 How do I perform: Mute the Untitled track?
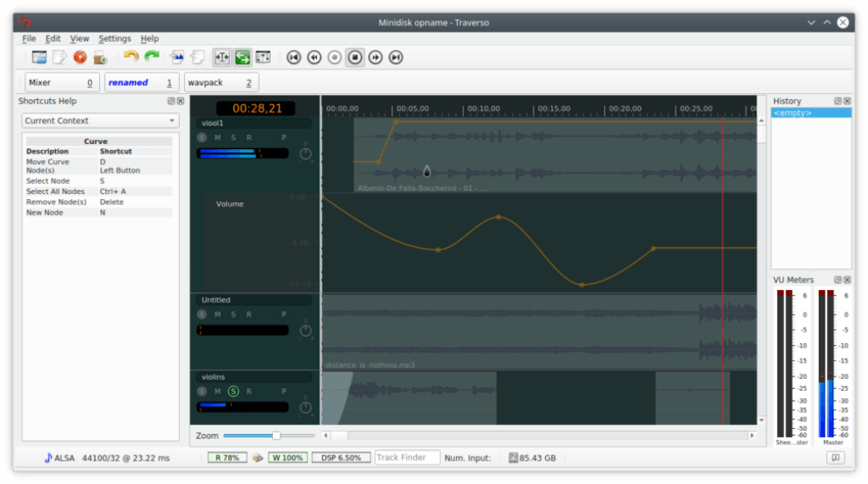(217, 314)
